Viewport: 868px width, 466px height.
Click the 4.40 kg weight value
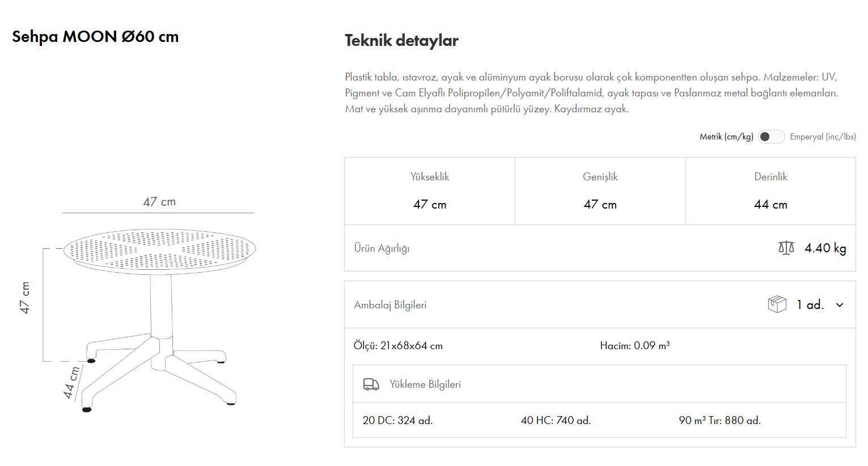(825, 248)
